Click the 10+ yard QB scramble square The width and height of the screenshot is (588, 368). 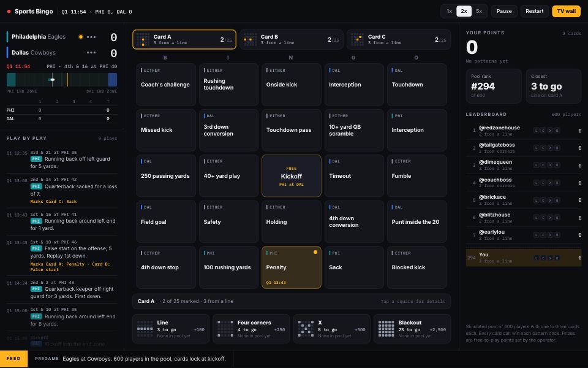click(354, 130)
